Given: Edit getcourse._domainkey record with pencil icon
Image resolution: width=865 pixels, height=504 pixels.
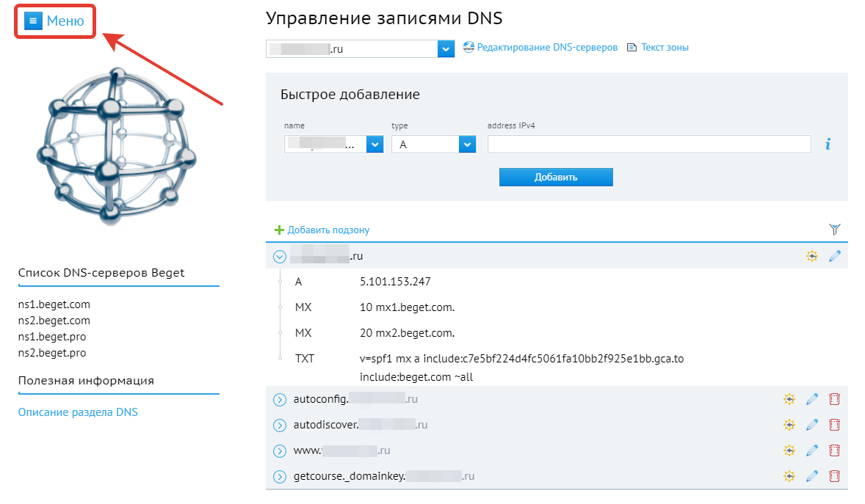Looking at the screenshot, I should (812, 476).
